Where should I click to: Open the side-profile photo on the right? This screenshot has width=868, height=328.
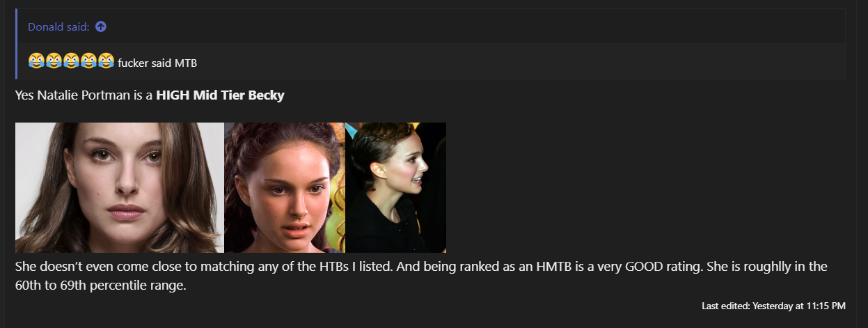395,187
